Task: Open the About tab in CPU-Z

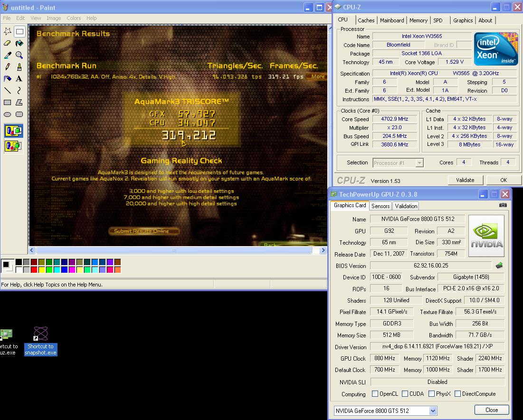Action: point(485,20)
